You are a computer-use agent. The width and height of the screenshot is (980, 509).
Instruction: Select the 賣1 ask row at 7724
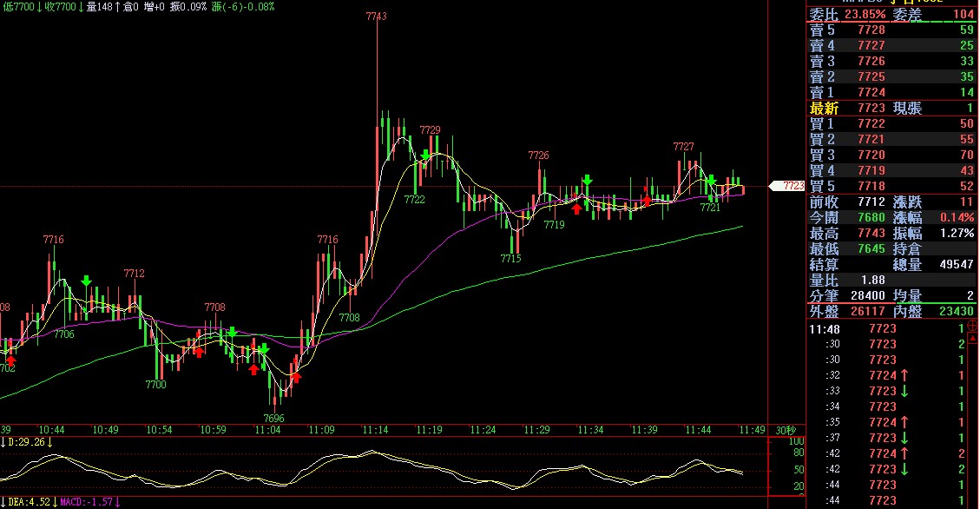[891, 93]
